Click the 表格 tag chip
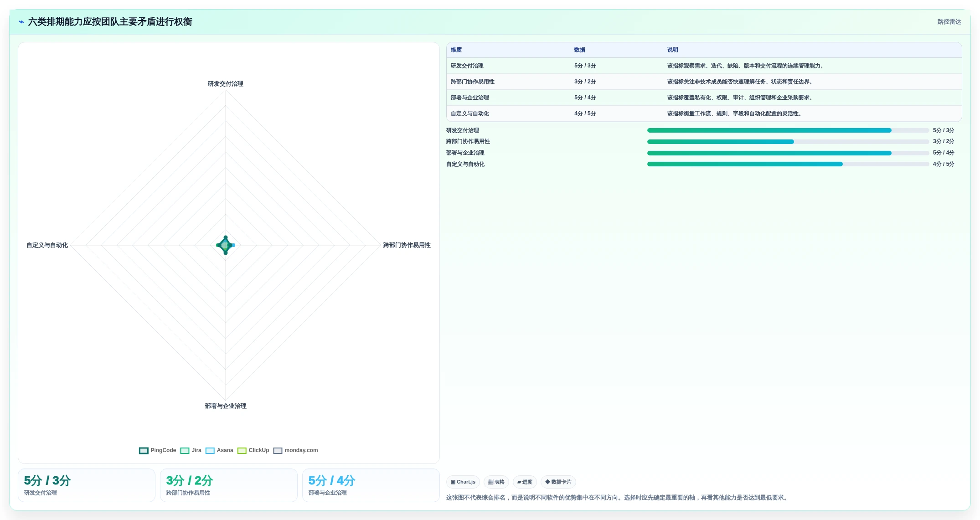This screenshot has height=520, width=980. (x=496, y=482)
